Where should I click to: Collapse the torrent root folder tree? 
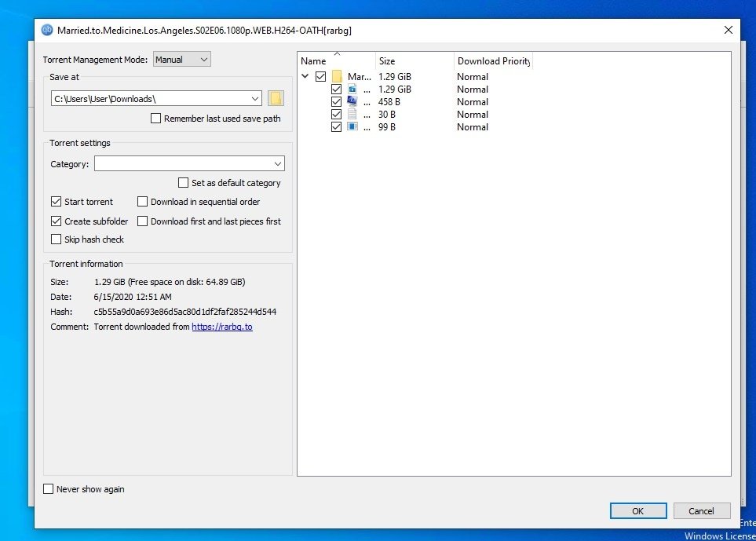pos(305,77)
